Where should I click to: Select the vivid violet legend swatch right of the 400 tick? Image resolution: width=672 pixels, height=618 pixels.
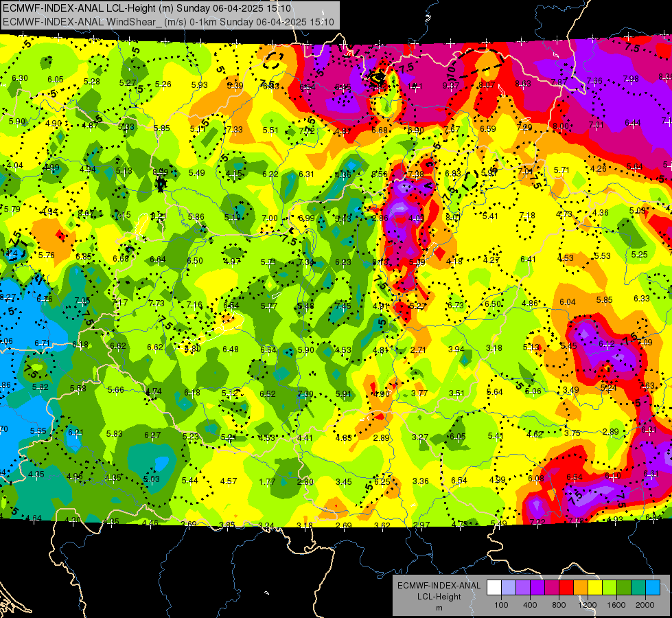537,588
